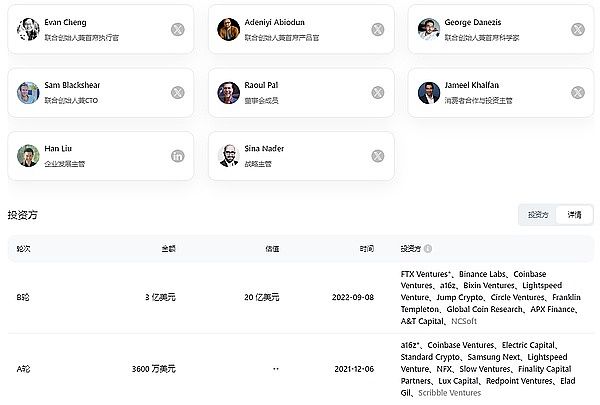Click George Danezis's avatar photo
Screen dimensions: 600x405
pyautogui.click(x=429, y=29)
